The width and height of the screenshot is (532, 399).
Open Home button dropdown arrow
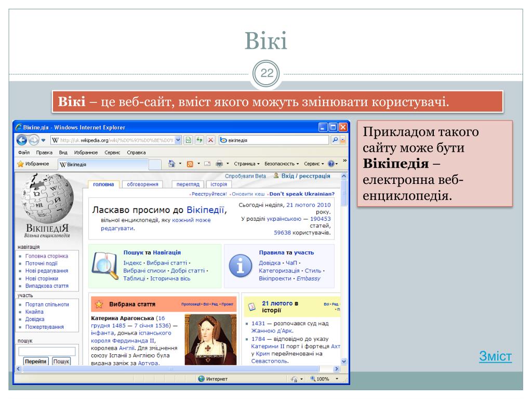180,164
